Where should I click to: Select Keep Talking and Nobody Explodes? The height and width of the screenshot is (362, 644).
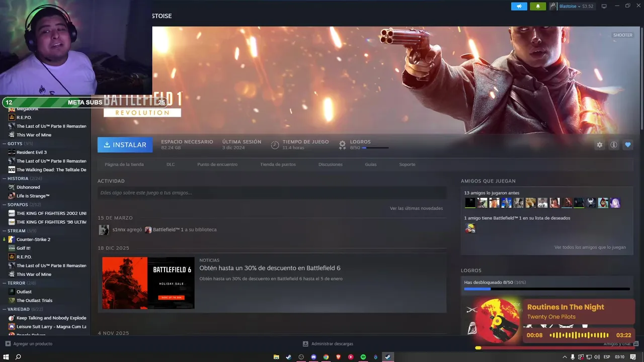[x=51, y=318]
